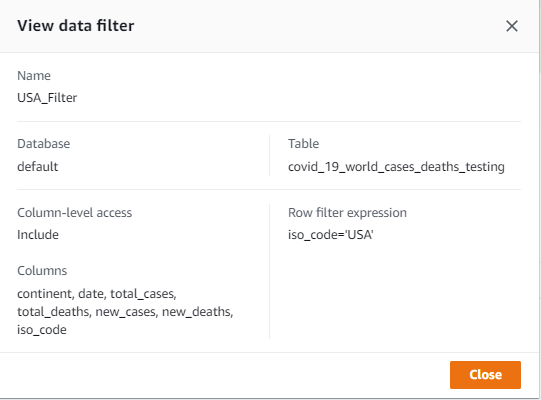Click the orange Close button

(485, 375)
